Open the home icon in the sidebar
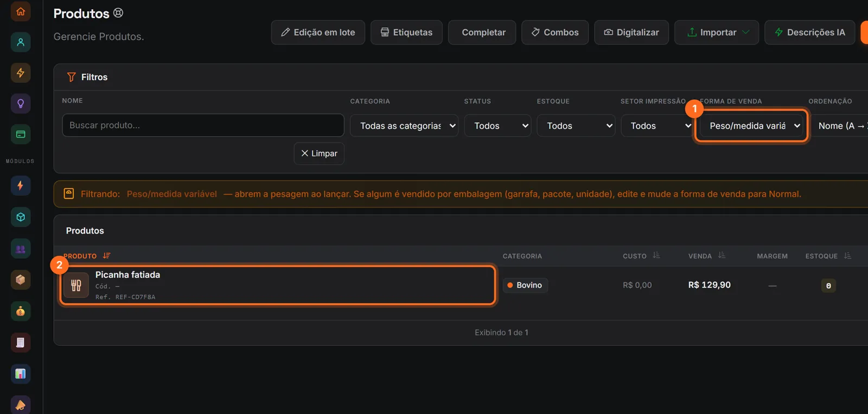 [x=21, y=11]
